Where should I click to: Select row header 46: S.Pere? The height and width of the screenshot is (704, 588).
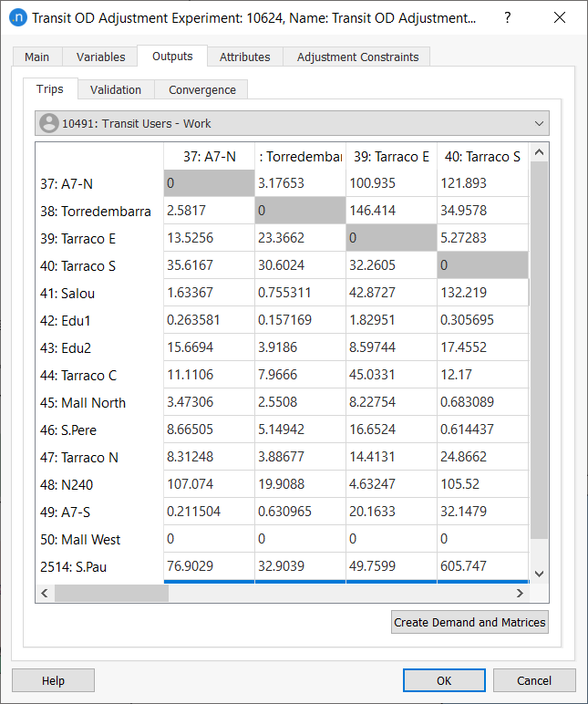click(99, 430)
